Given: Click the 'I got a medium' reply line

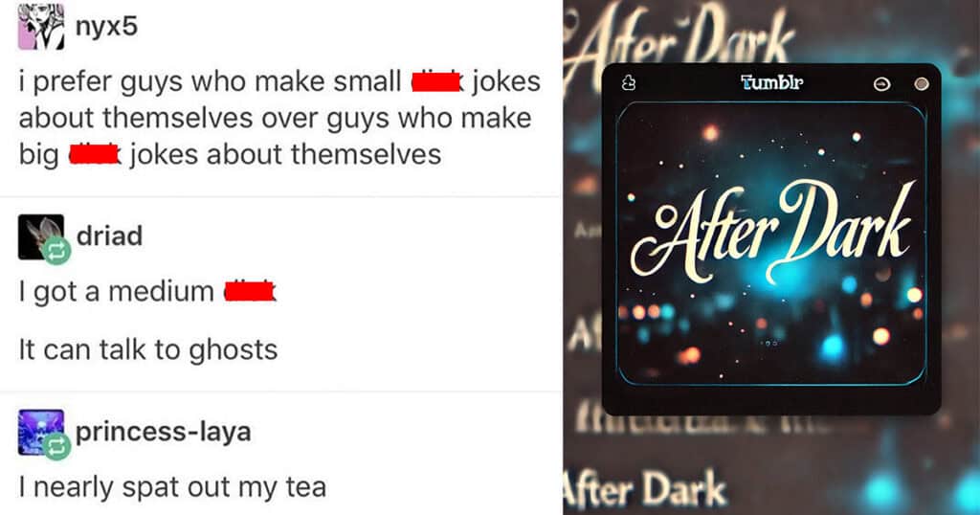Looking at the screenshot, I should coord(146,291).
